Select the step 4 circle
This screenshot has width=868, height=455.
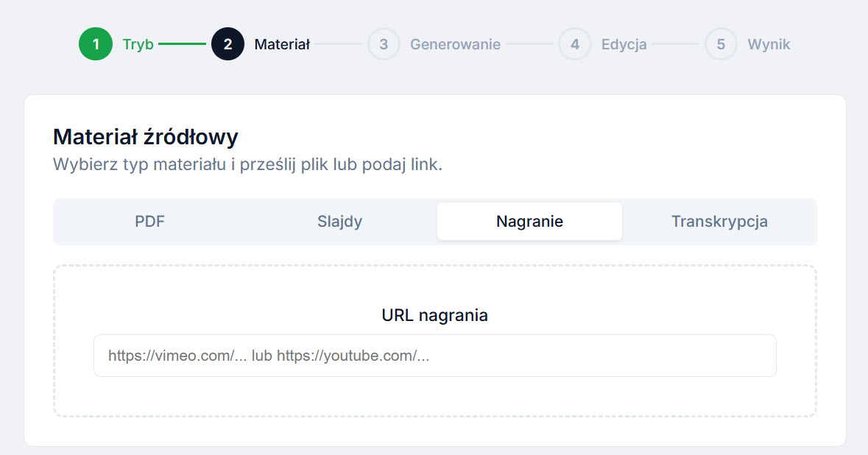[574, 43]
